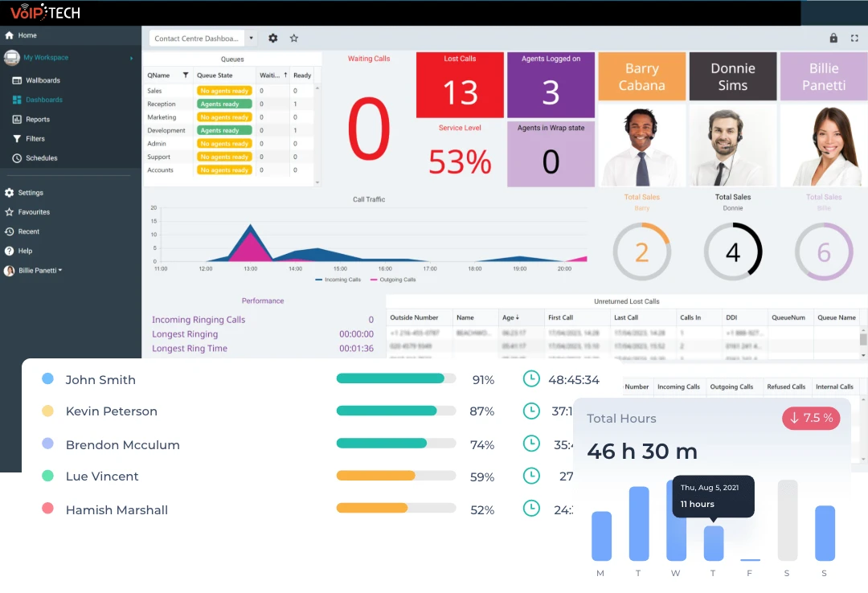Click the dashboard settings gear in toolbar

coord(273,39)
